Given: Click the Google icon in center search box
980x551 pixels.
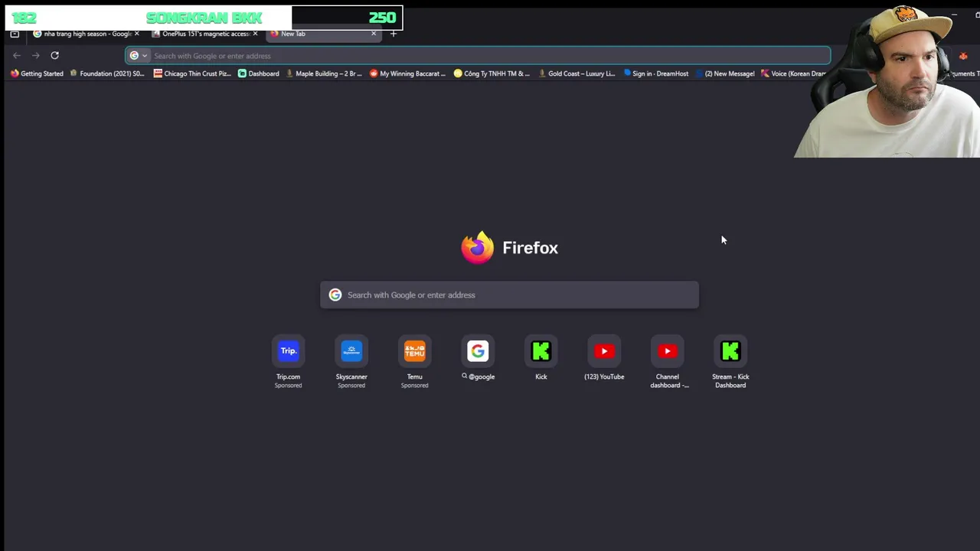Looking at the screenshot, I should [335, 295].
